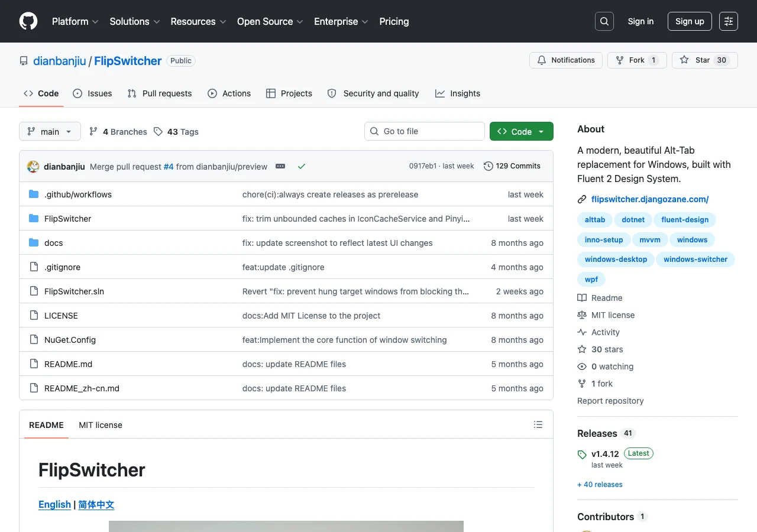Click the FlipSwitcher folder icon
This screenshot has height=532, width=757.
[x=34, y=219]
